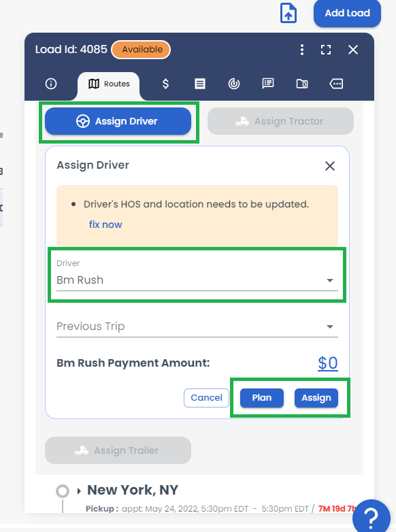
Task: Close the Assign Driver form
Action: 330,166
